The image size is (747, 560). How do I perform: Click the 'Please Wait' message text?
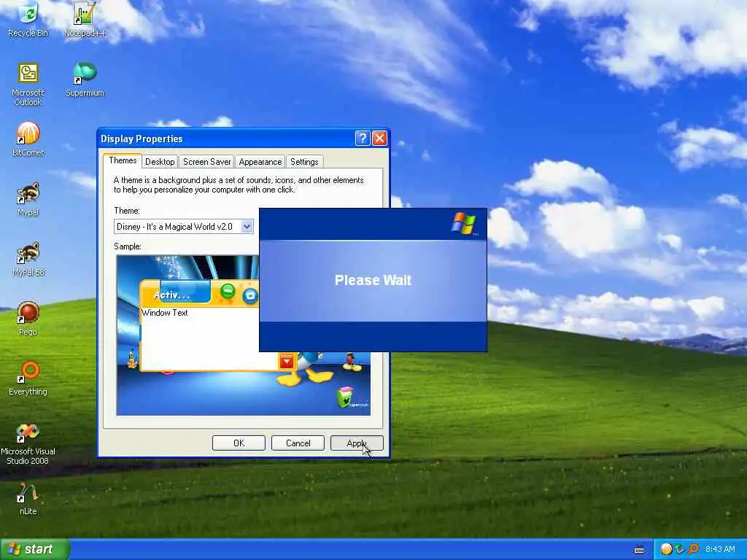[373, 280]
